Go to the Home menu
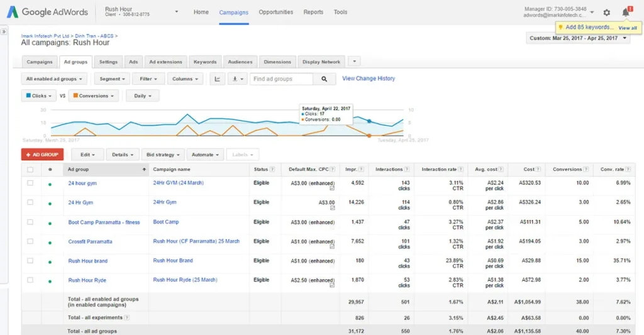This screenshot has height=335, width=644. (201, 12)
